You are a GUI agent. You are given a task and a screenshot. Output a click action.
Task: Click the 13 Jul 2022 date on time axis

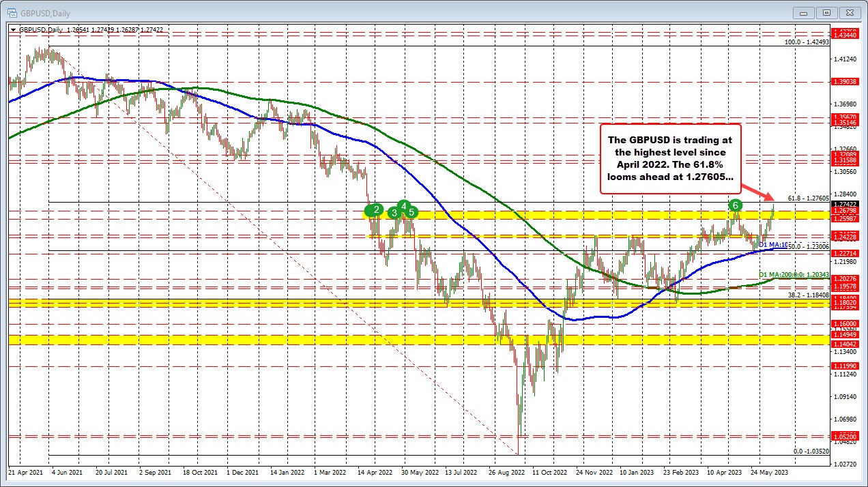(x=463, y=471)
